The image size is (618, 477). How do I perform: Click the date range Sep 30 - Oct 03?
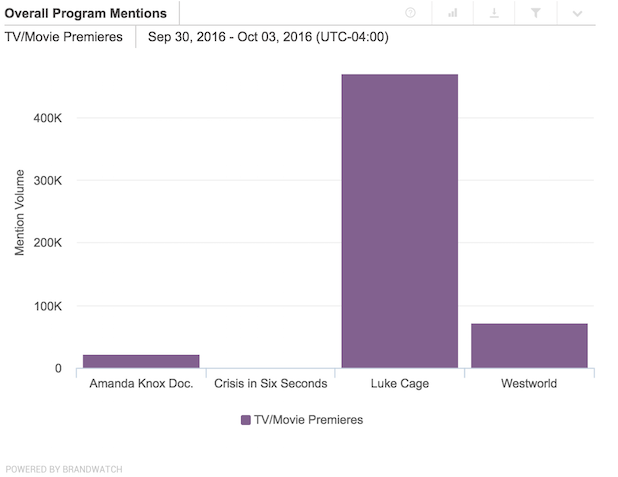(x=268, y=37)
